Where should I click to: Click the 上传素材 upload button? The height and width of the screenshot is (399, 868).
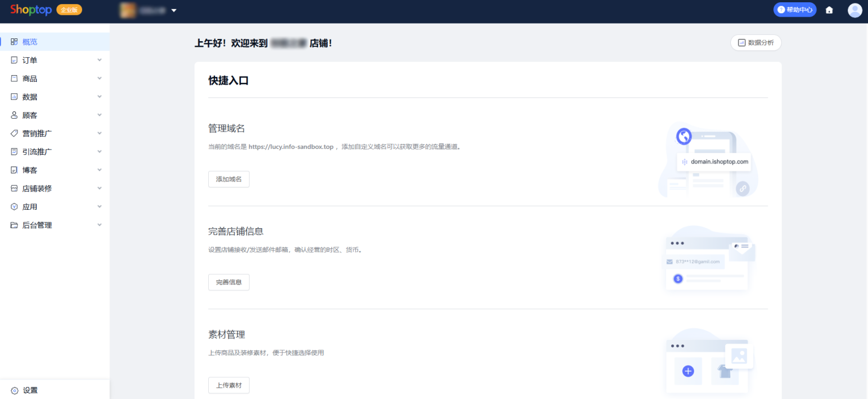(x=228, y=385)
